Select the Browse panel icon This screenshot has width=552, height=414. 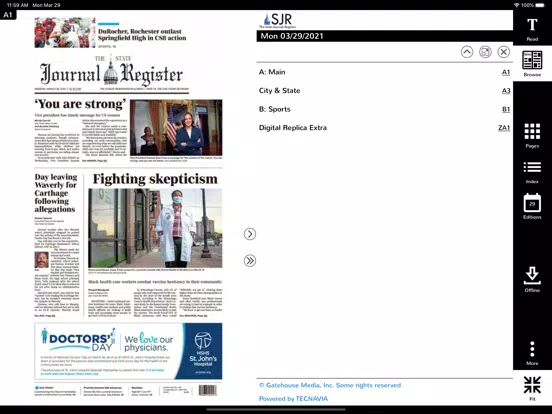(x=532, y=64)
